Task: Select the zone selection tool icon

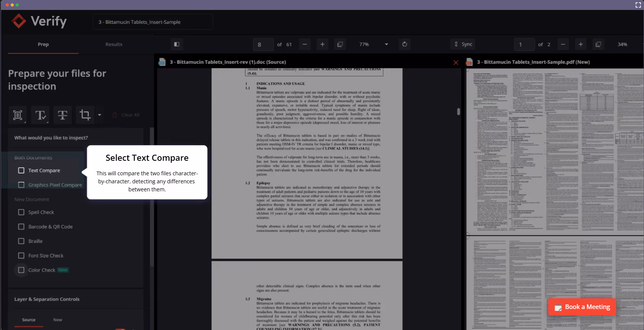Action: click(18, 115)
